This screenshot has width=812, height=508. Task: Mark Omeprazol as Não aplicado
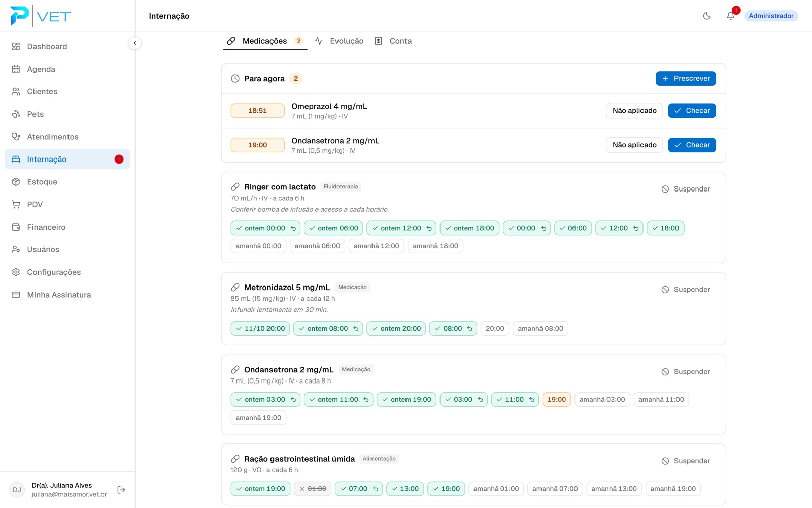634,110
